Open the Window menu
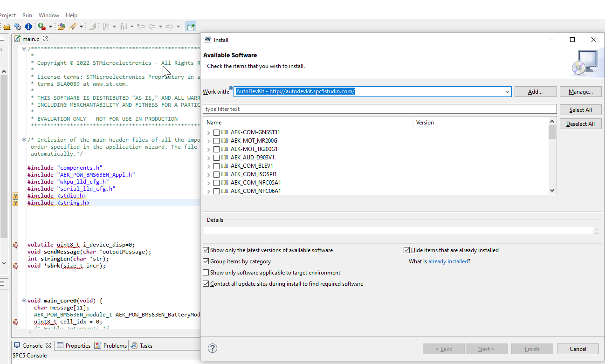605x364 pixels. pyautogui.click(x=48, y=15)
